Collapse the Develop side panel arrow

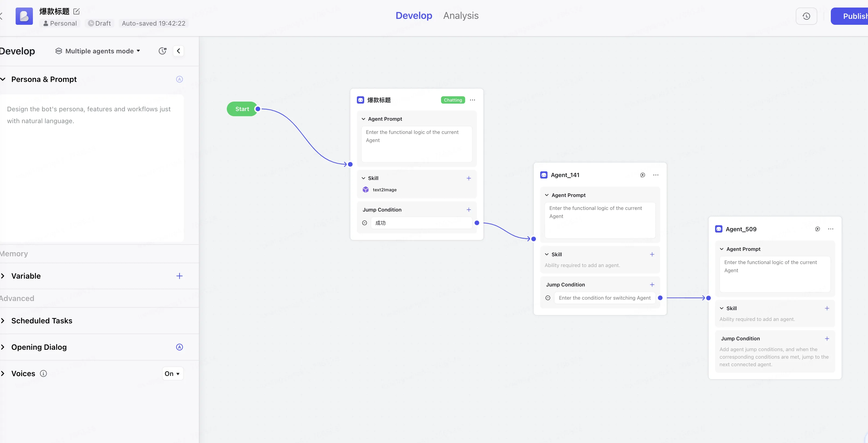coord(178,51)
